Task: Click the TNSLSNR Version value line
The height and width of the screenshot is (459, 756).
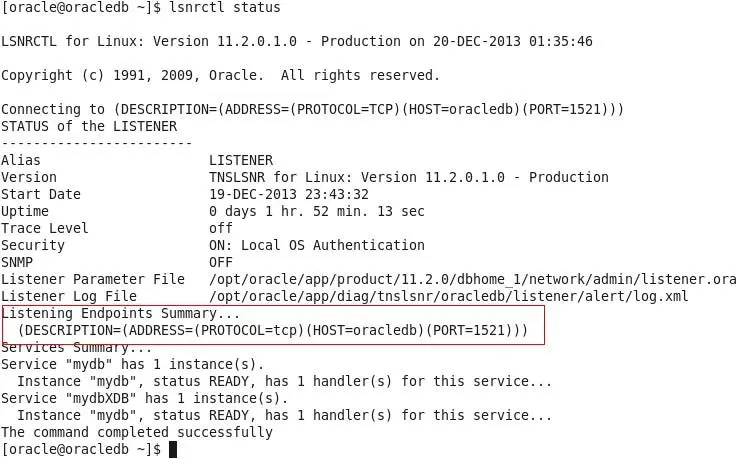Action: (409, 177)
